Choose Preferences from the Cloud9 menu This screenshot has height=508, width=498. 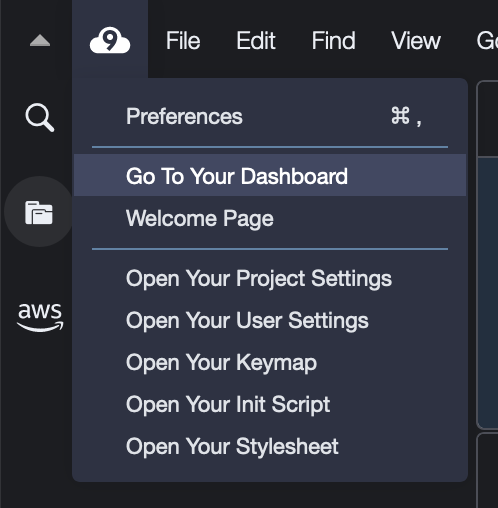(x=270, y=116)
